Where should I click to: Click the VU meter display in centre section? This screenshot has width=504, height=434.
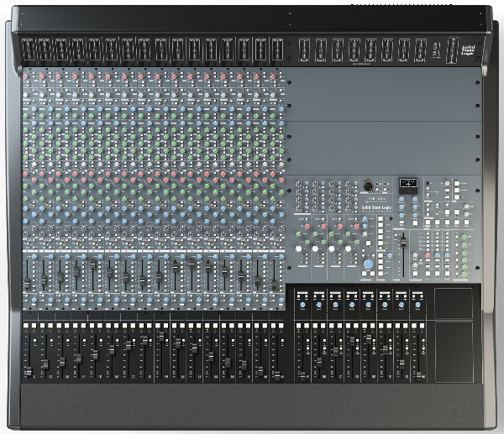(x=408, y=184)
